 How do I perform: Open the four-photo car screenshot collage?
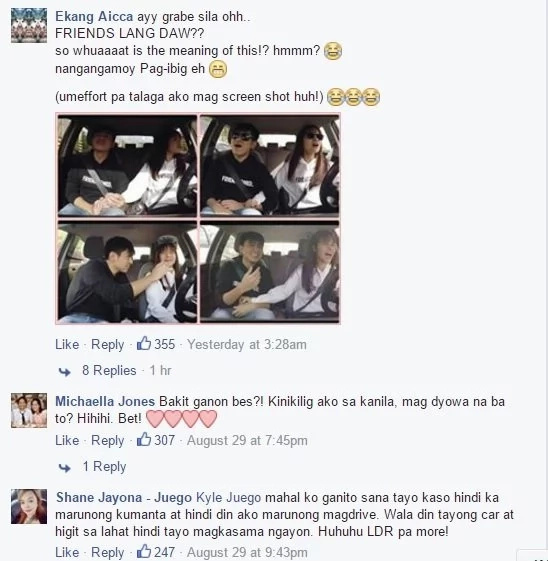click(x=198, y=219)
